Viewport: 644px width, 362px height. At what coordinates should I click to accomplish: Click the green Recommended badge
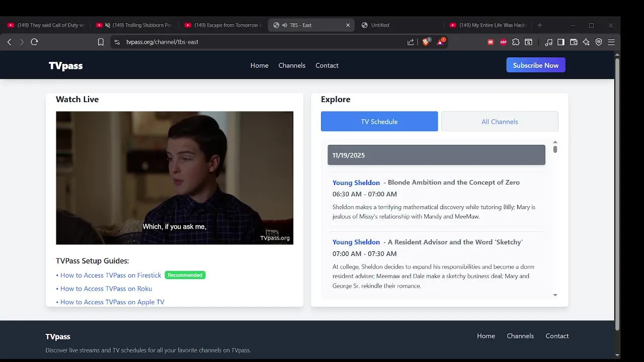click(x=185, y=275)
